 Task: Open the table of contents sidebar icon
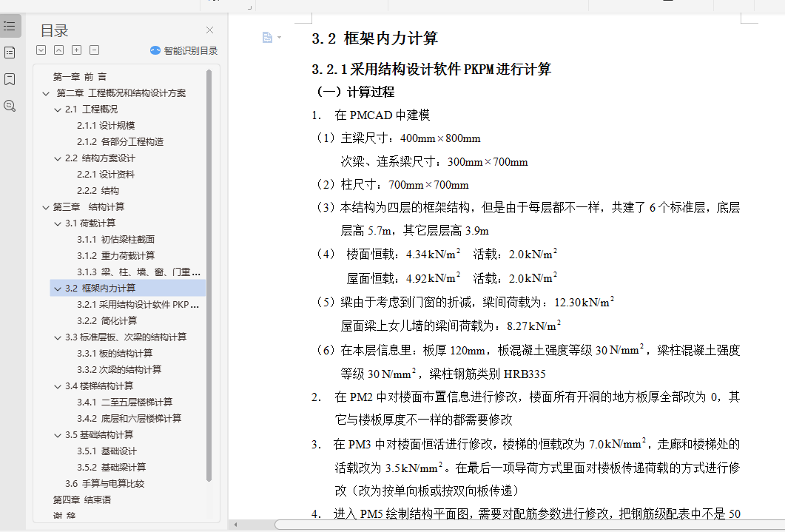[10, 26]
